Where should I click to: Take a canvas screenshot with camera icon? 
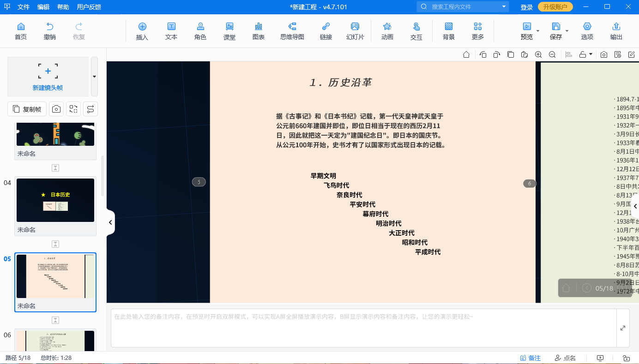[604, 54]
